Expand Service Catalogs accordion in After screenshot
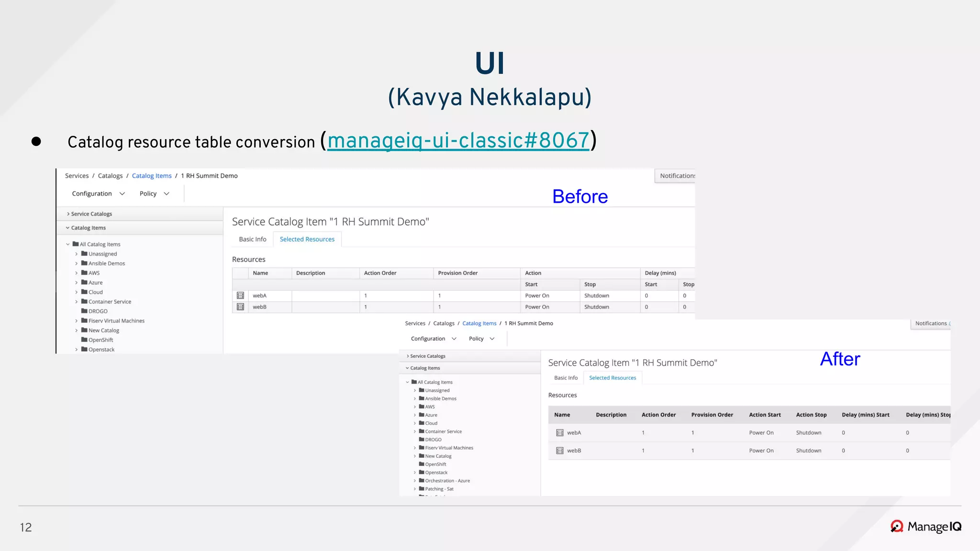 click(470, 356)
